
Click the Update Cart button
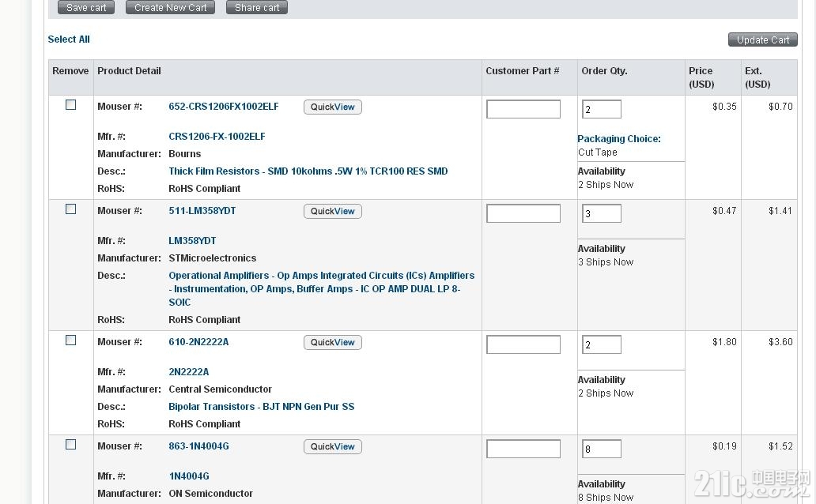[x=763, y=39]
